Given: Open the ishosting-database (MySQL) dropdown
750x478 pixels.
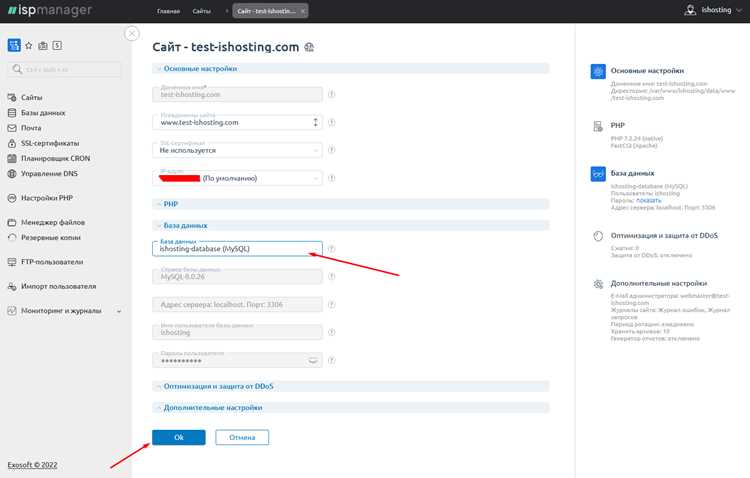Looking at the screenshot, I should (x=237, y=249).
